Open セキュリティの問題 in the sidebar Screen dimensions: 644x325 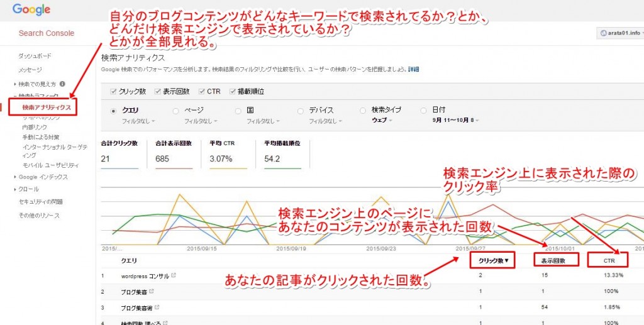(x=41, y=202)
